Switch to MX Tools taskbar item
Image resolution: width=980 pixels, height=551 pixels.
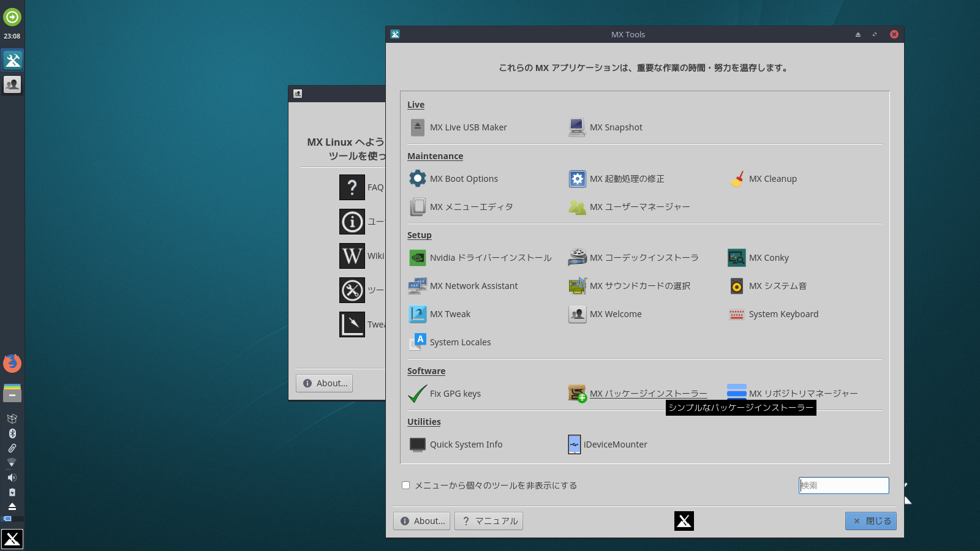click(x=12, y=60)
